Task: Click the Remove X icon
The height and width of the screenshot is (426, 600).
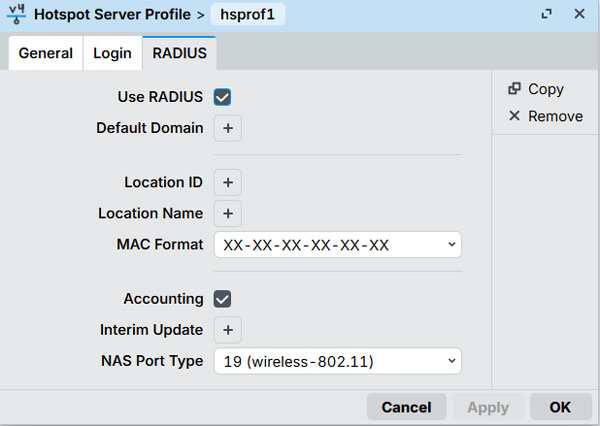Action: coord(514,116)
